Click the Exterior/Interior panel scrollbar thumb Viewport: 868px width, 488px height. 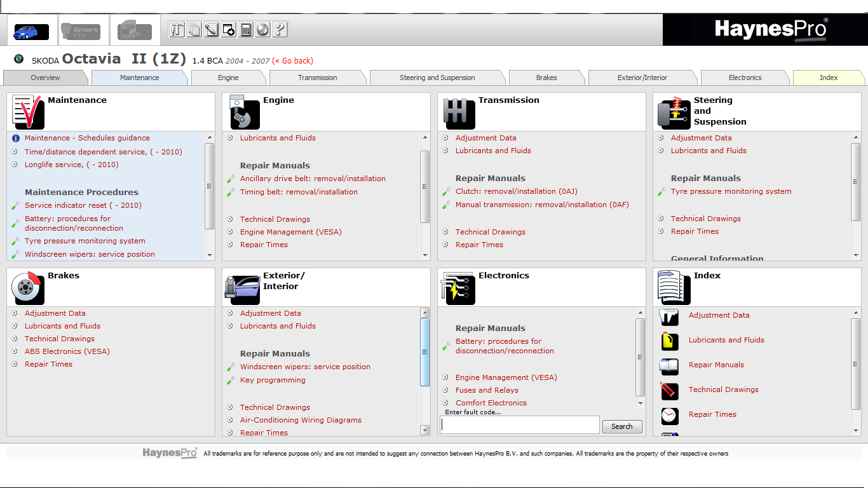425,352
